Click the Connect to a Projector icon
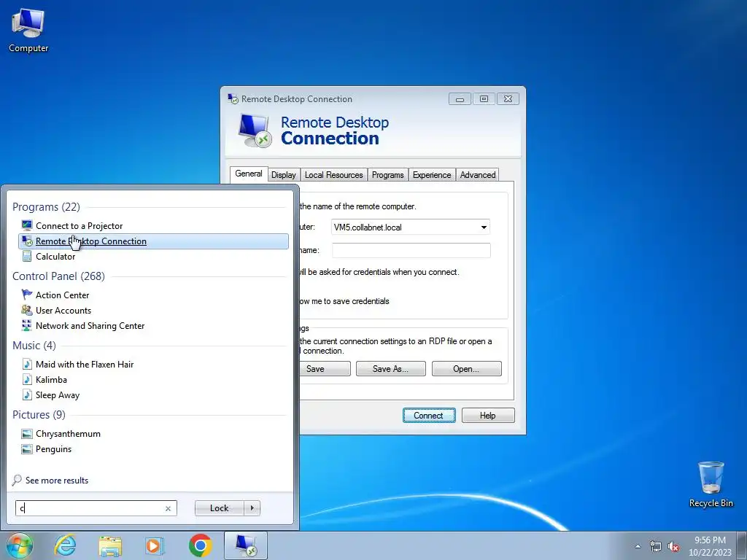747x560 pixels. pyautogui.click(x=27, y=226)
